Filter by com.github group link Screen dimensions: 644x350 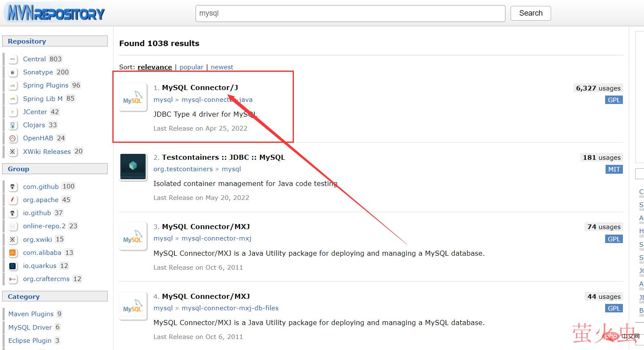click(41, 187)
